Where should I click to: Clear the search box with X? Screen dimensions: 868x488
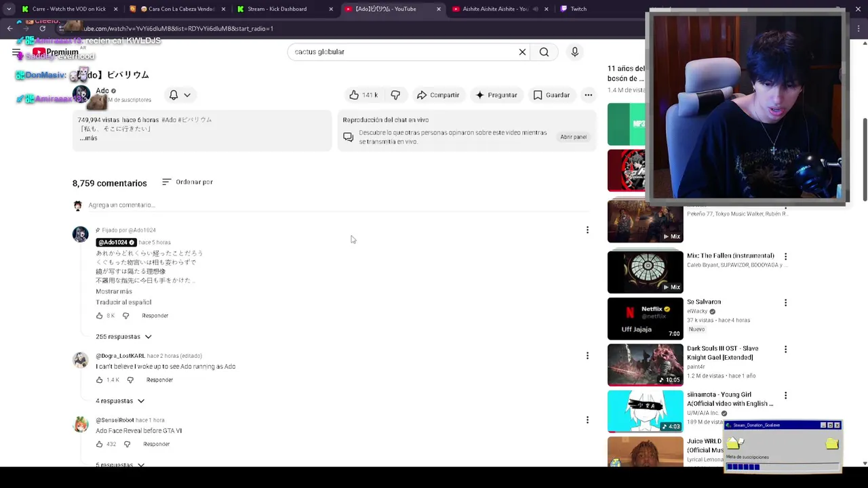(x=522, y=52)
